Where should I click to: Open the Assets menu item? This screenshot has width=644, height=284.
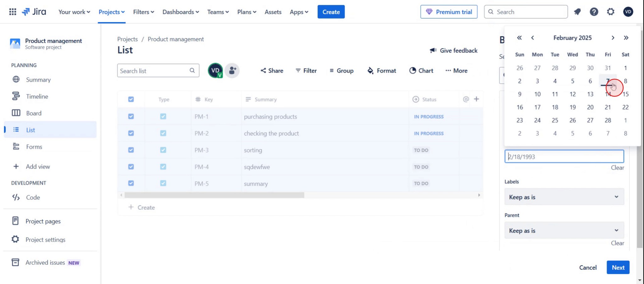pos(273,12)
